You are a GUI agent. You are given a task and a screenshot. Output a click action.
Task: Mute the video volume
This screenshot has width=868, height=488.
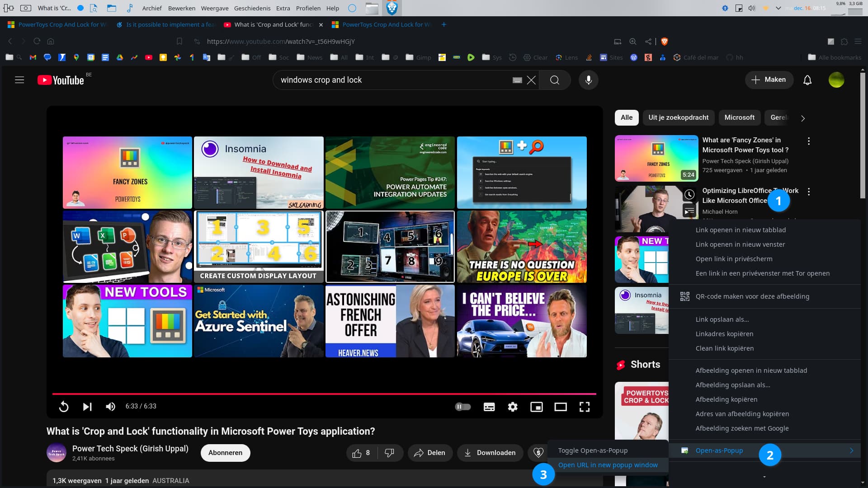pos(110,407)
